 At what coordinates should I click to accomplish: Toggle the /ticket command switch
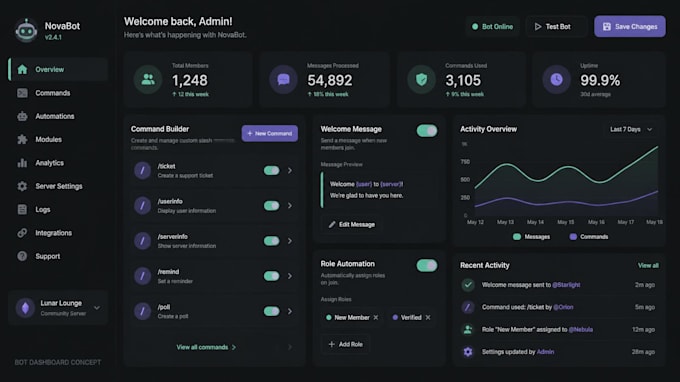[271, 170]
